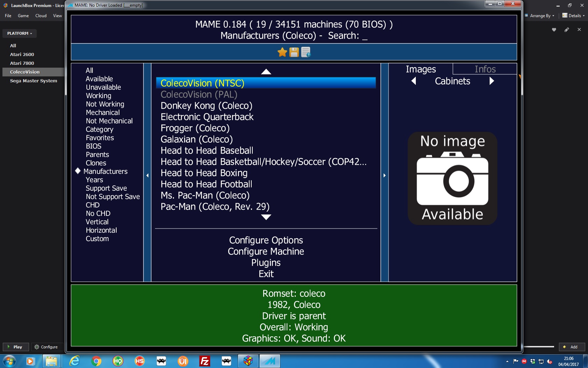
Task: Click the Dropbox icon in system tray
Action: click(x=533, y=361)
